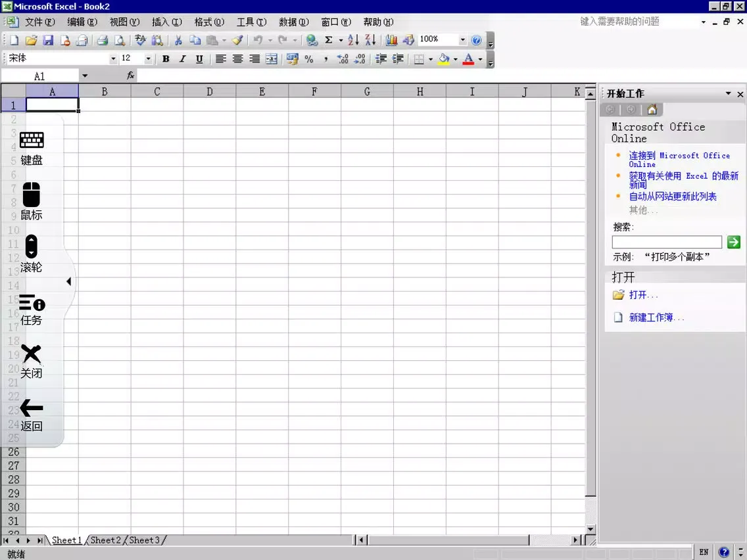Toggle align right

(x=255, y=59)
